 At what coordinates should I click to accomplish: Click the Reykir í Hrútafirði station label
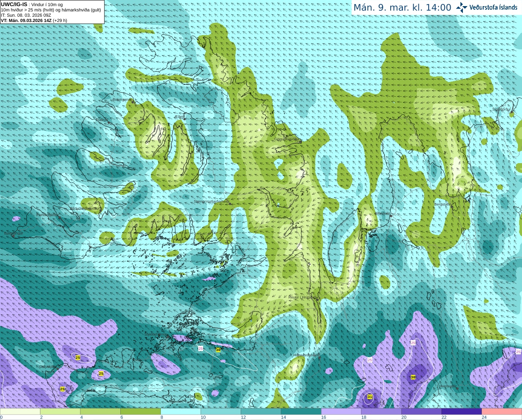click(302, 297)
